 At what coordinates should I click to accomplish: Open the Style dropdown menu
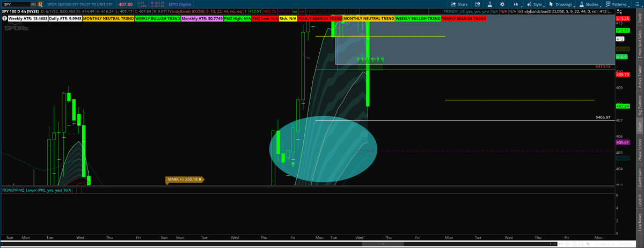(x=535, y=4)
